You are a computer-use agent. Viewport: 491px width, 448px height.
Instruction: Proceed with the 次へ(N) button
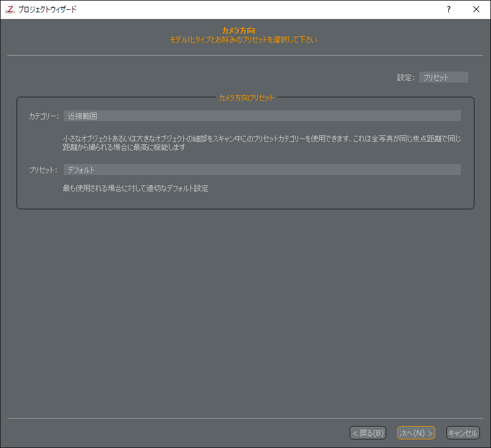(416, 433)
